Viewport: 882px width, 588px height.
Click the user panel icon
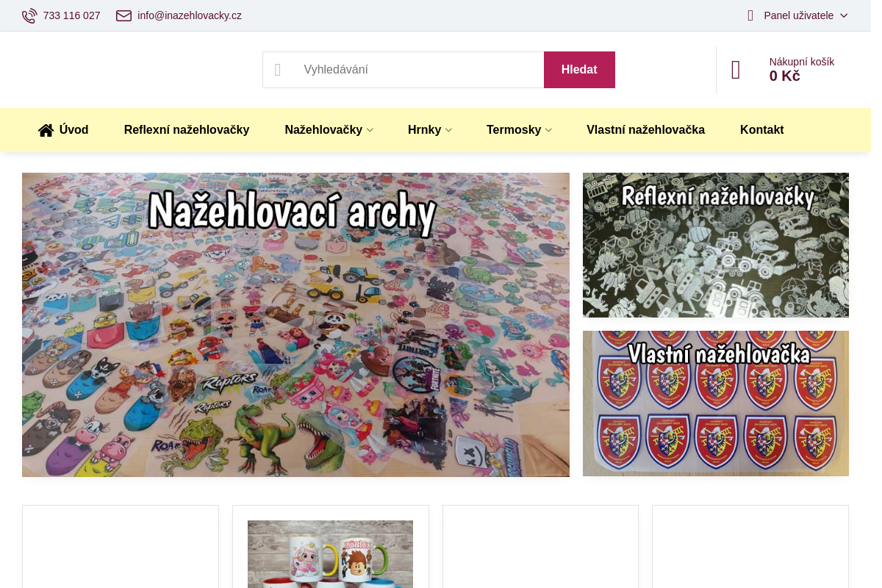750,15
